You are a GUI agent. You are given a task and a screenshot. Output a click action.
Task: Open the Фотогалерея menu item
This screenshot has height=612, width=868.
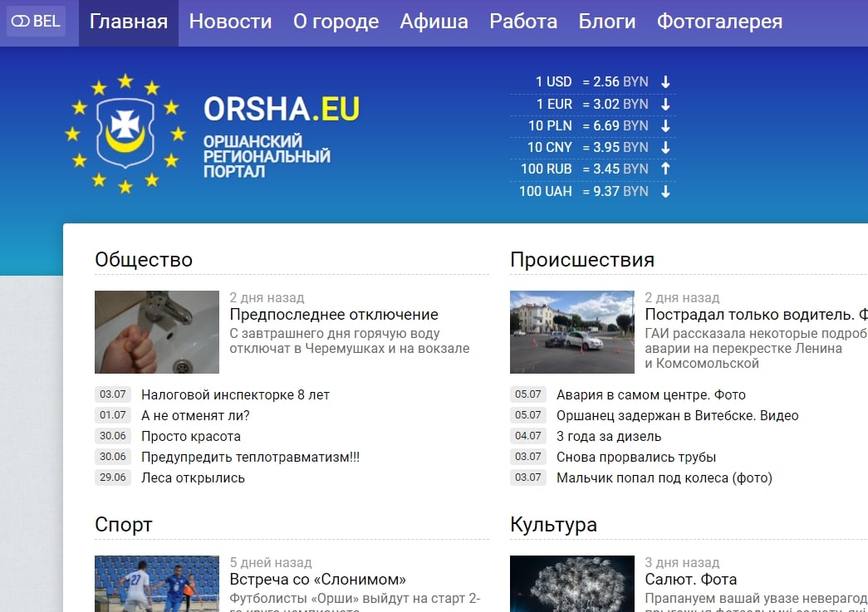[x=719, y=22]
